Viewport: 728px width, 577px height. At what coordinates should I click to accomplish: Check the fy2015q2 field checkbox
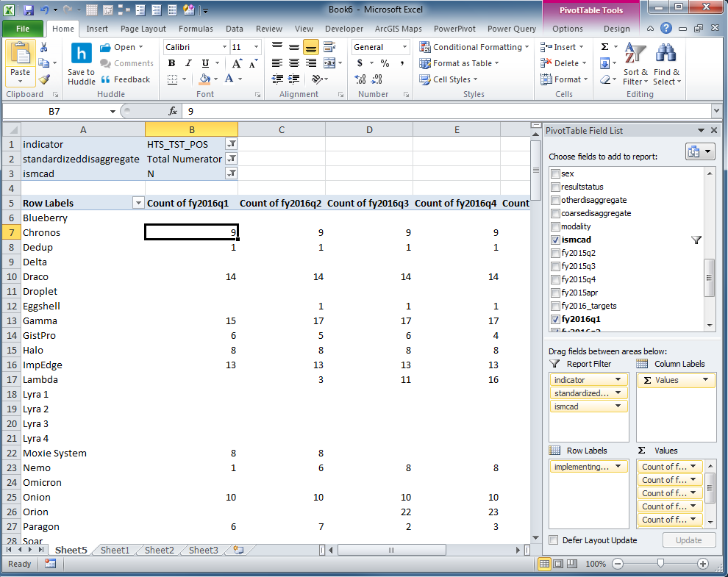pos(555,253)
